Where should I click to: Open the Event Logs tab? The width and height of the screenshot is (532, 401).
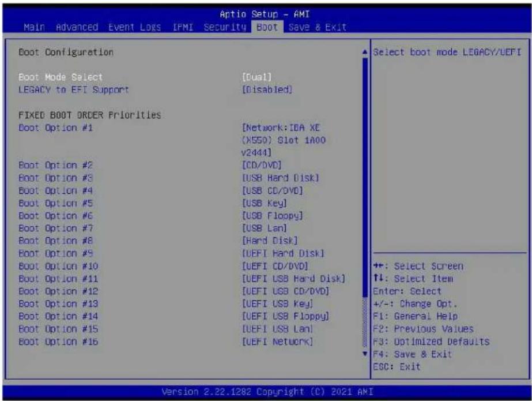tap(135, 27)
